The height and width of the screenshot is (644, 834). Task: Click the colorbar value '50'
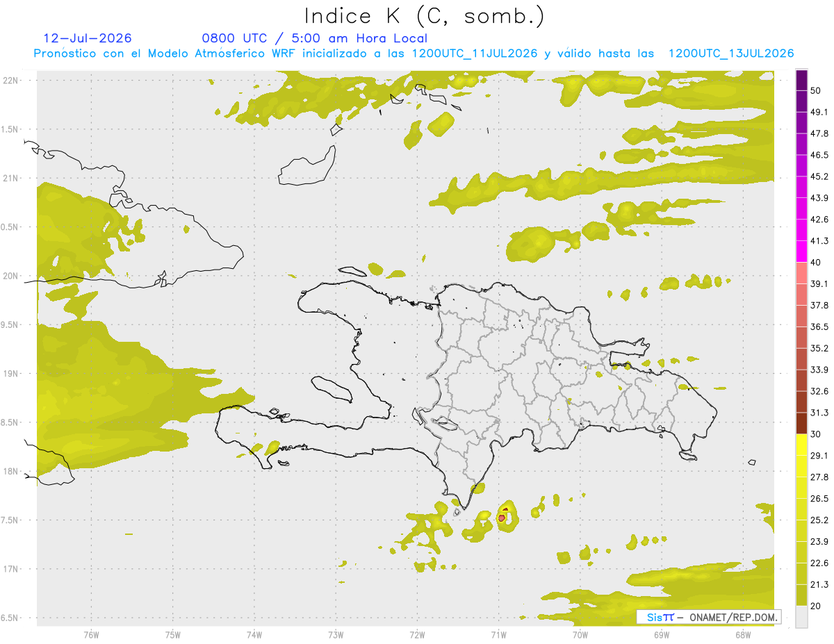click(x=816, y=90)
